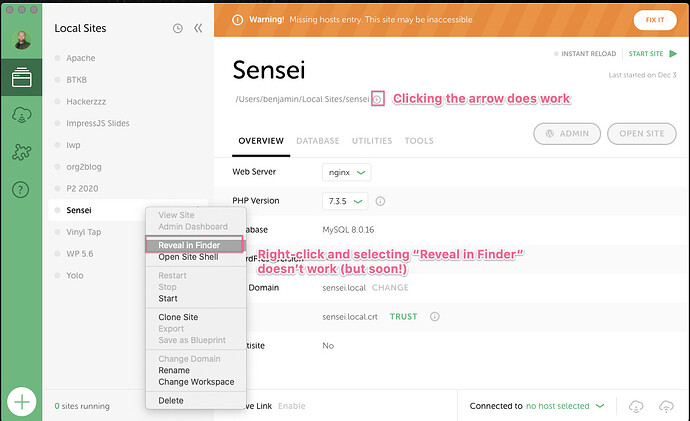Expand the Web Server nginx dropdown
This screenshot has height=421, width=690.
(347, 172)
